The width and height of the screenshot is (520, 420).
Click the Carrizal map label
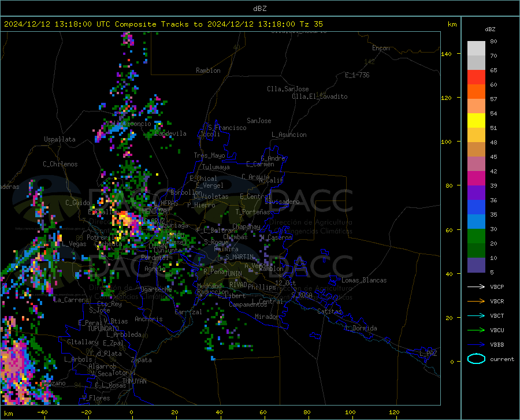(x=188, y=312)
